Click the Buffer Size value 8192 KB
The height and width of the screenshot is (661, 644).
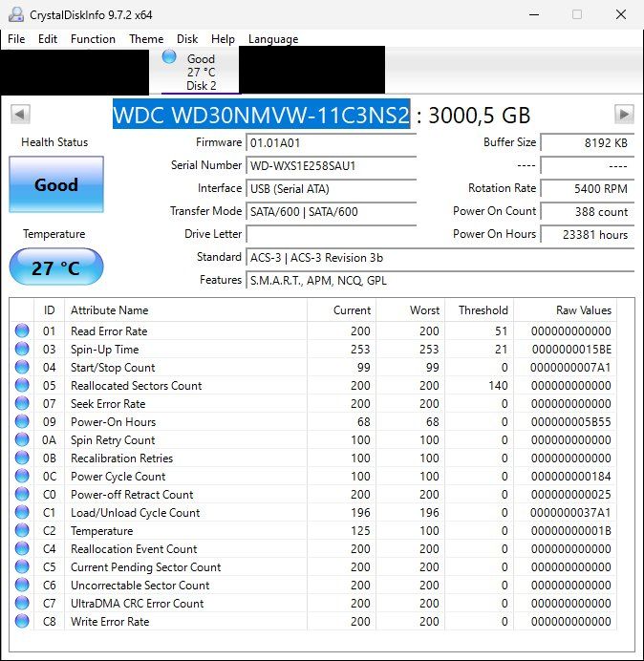[587, 143]
